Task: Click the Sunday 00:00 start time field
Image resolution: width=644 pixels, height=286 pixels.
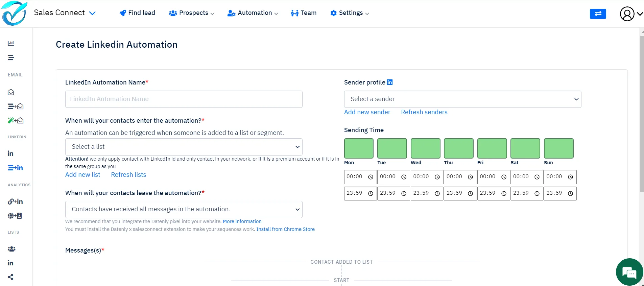Action: pos(560,177)
